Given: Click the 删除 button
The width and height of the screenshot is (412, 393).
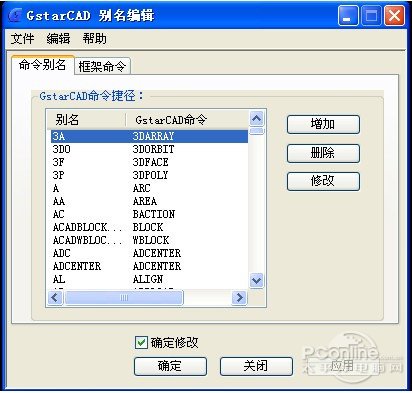Looking at the screenshot, I should tap(323, 153).
